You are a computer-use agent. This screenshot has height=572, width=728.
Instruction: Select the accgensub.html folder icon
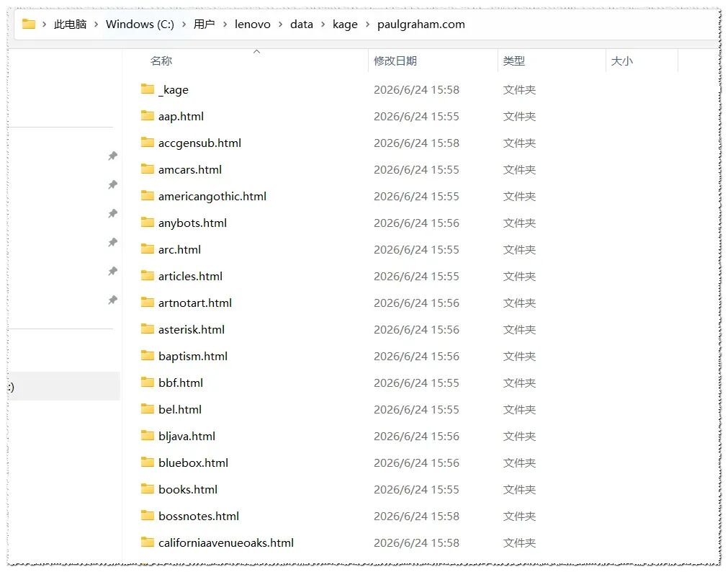148,142
